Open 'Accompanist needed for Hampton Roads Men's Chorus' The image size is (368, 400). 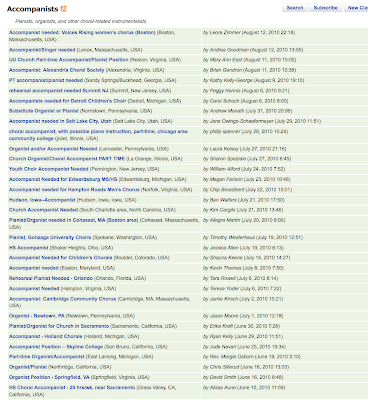point(74,190)
